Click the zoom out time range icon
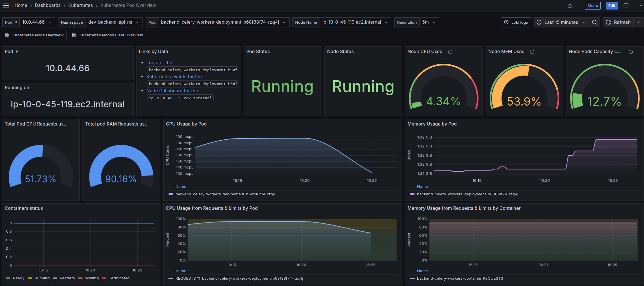This screenshot has width=644, height=286. point(594,22)
